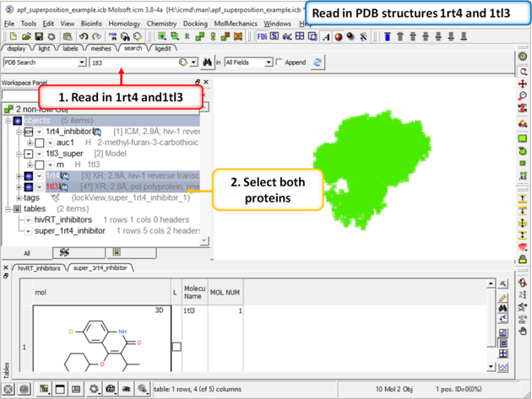Click the refresh icon beside Append
Viewport: 532px width, 399px height.
[x=318, y=62]
